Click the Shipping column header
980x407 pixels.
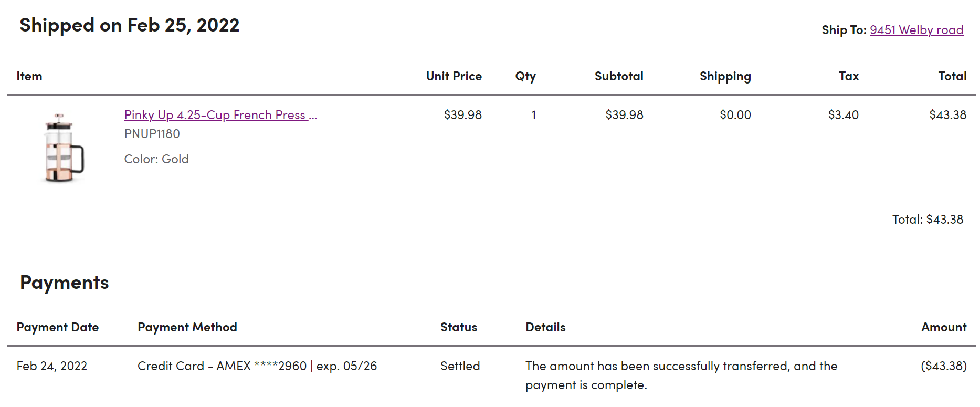725,76
